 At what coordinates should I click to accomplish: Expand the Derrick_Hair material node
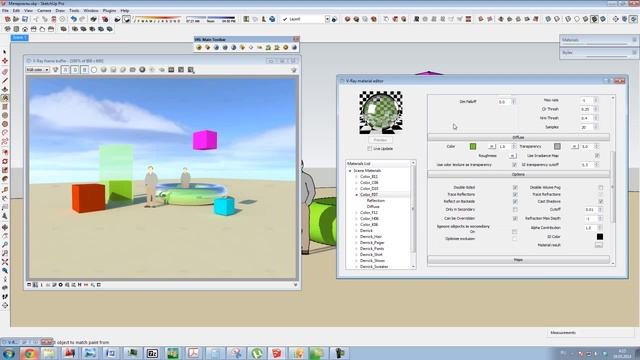coord(356,237)
